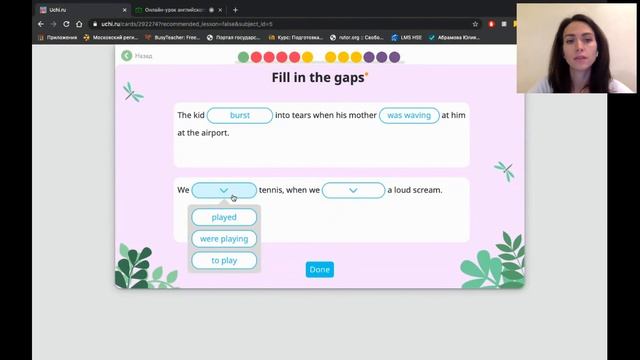The image size is (640, 360).
Task: Click the address bar URL
Action: pos(187,24)
